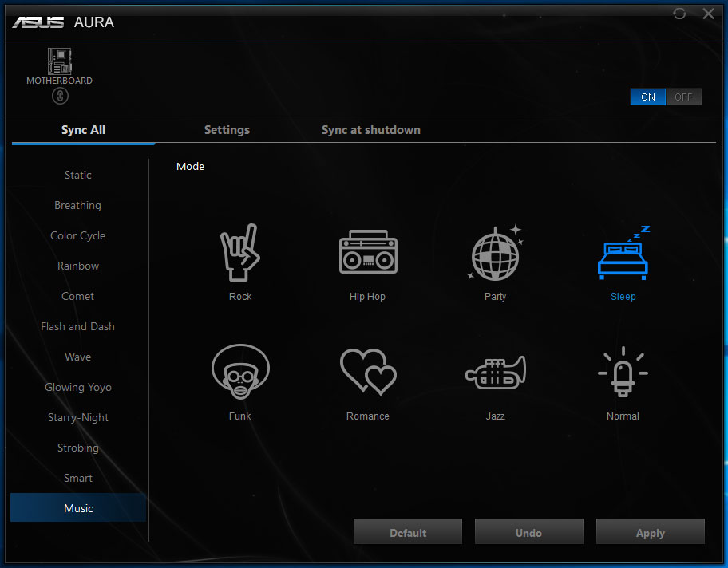Choose the Color Cycle effect
This screenshot has height=568, width=728.
pyautogui.click(x=78, y=236)
